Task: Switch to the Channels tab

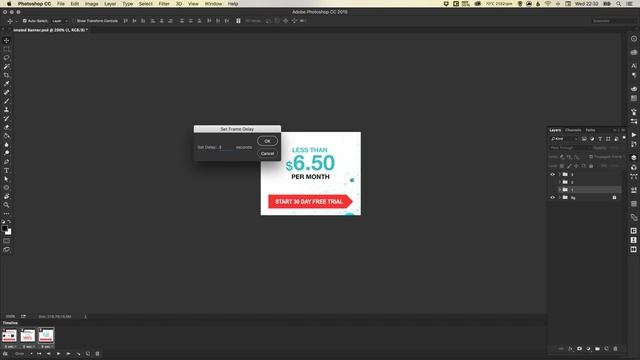Action: [573, 130]
